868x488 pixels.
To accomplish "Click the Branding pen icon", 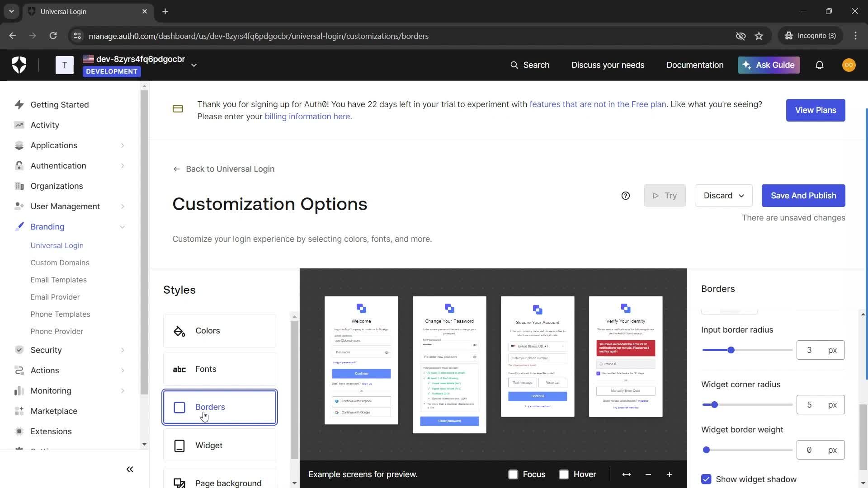I will pyautogui.click(x=19, y=227).
